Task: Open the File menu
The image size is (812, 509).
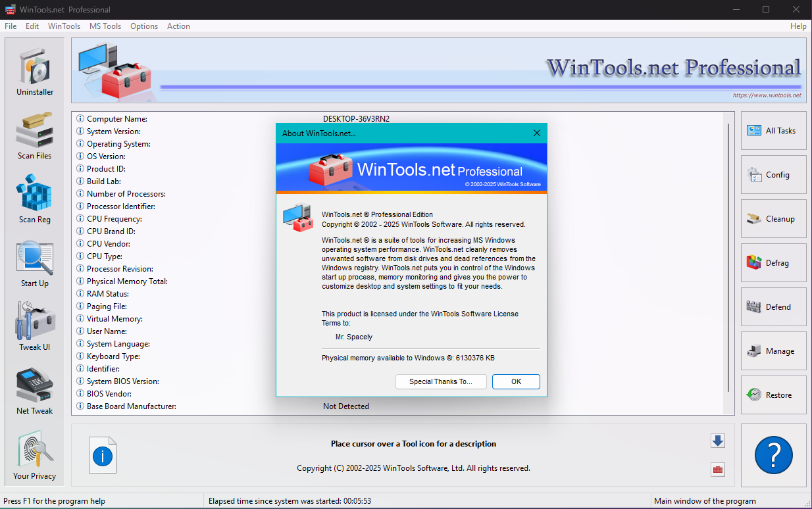Action: [11, 26]
